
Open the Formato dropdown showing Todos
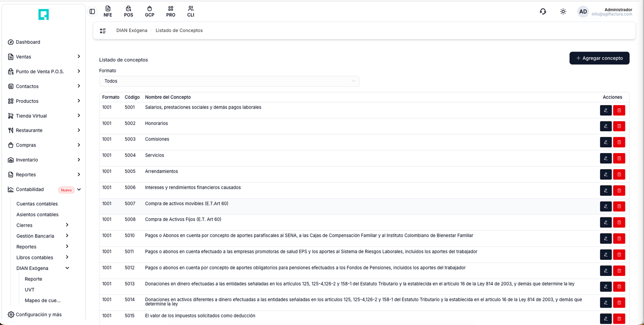pyautogui.click(x=229, y=81)
